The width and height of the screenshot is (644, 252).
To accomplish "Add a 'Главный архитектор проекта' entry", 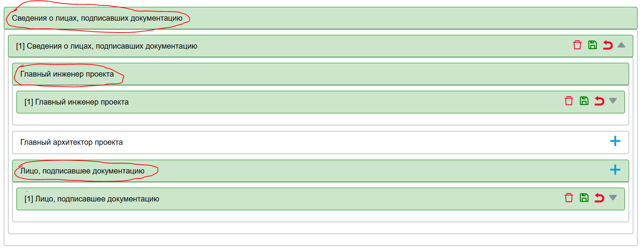I will click(615, 141).
